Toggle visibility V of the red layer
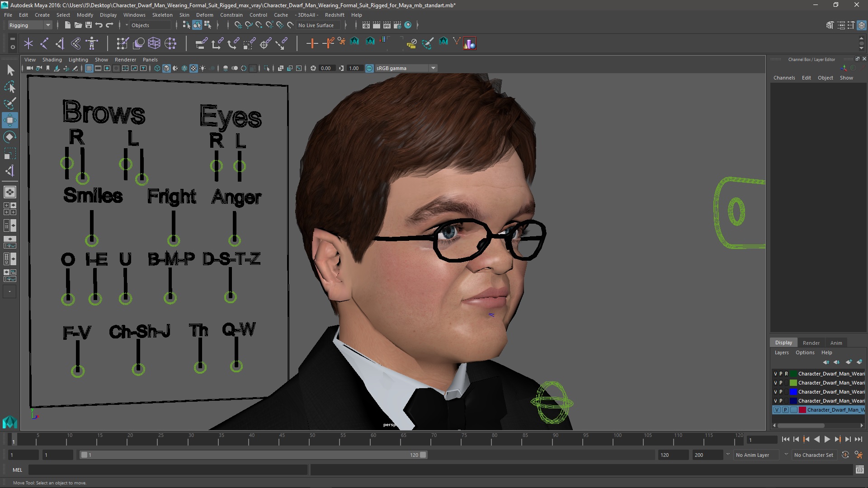This screenshot has height=488, width=868. click(x=777, y=410)
